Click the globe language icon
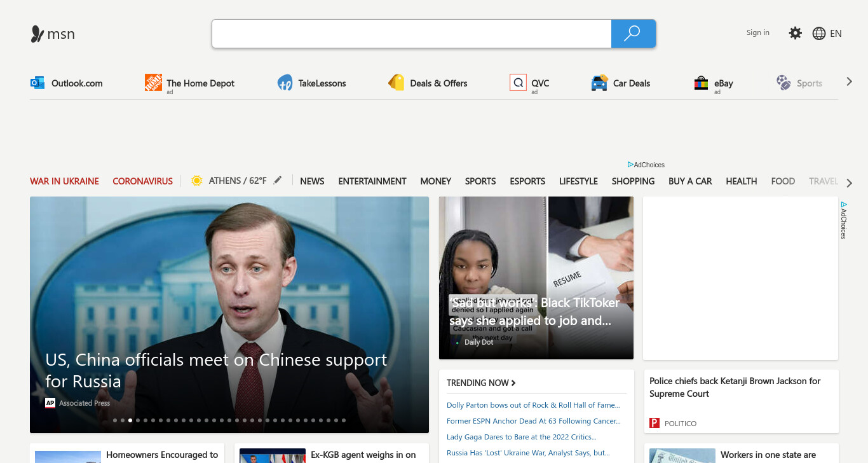 pos(819,34)
